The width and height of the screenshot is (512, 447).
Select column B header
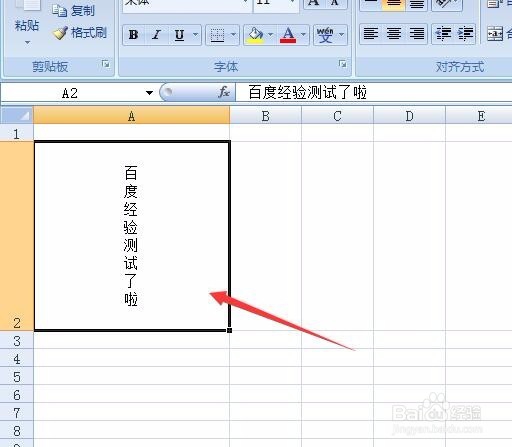pos(265,116)
